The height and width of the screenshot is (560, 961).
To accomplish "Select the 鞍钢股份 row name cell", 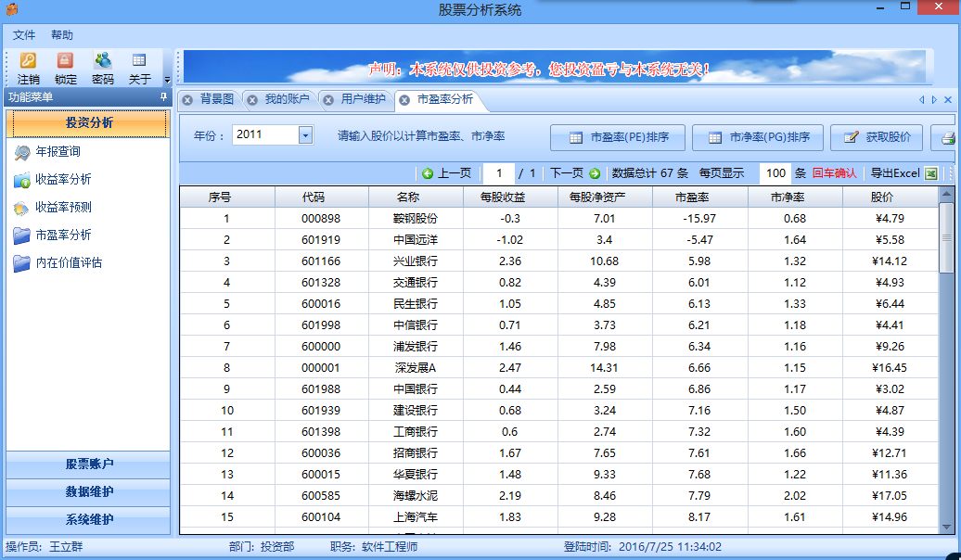I will [416, 219].
